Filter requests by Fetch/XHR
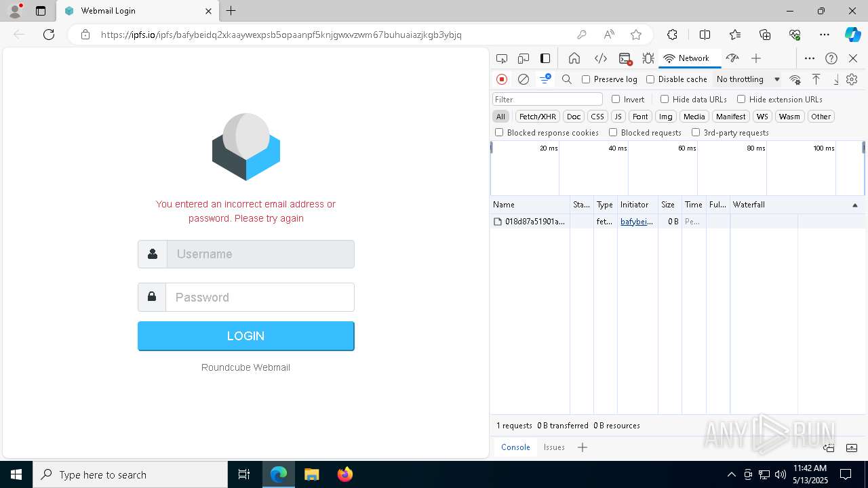The width and height of the screenshot is (868, 488). coord(538,117)
